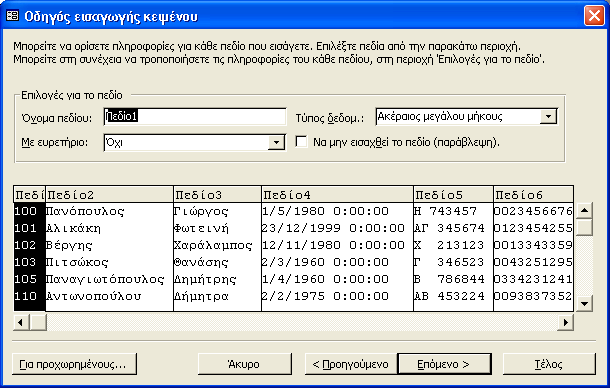Select the Ακέραιος μεγάλου μήκους combo box
This screenshot has width=610, height=388.
click(x=466, y=116)
